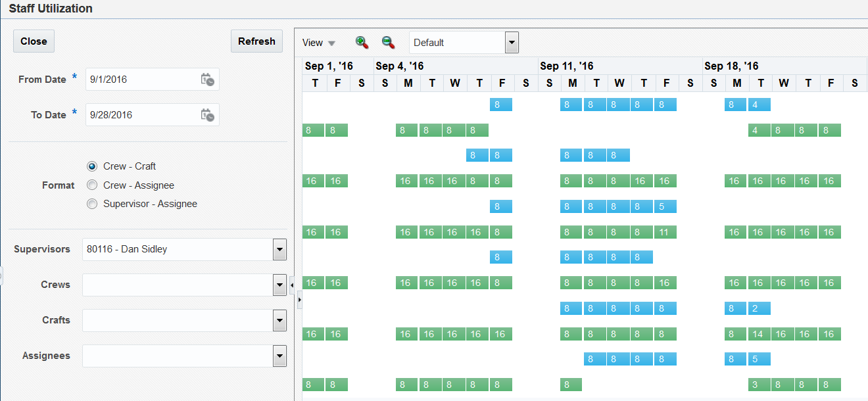868x401 pixels.
Task: Open the From Date calendar picker
Action: (x=207, y=80)
